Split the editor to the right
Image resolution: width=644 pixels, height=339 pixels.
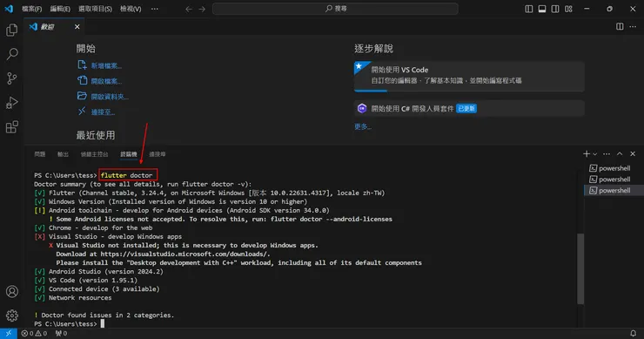[620, 26]
